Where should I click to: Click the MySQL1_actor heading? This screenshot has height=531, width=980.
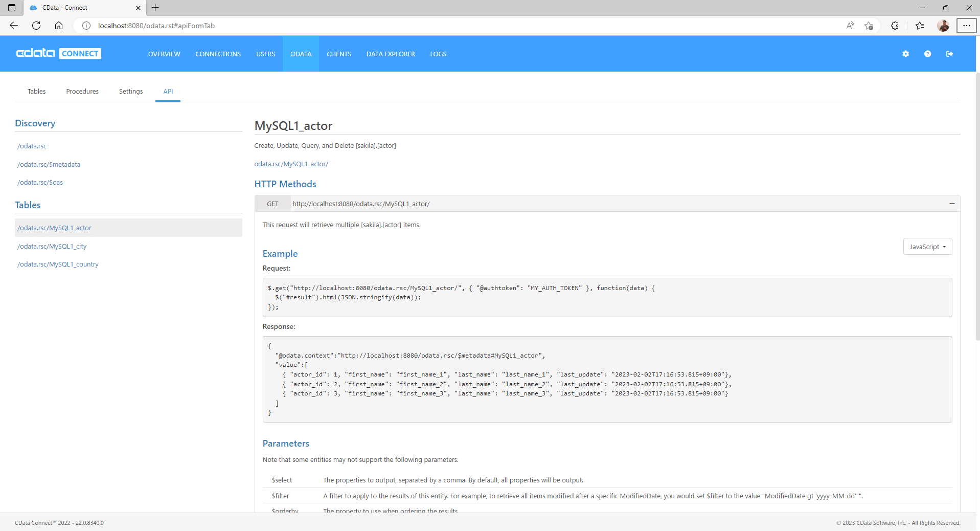pyautogui.click(x=293, y=126)
